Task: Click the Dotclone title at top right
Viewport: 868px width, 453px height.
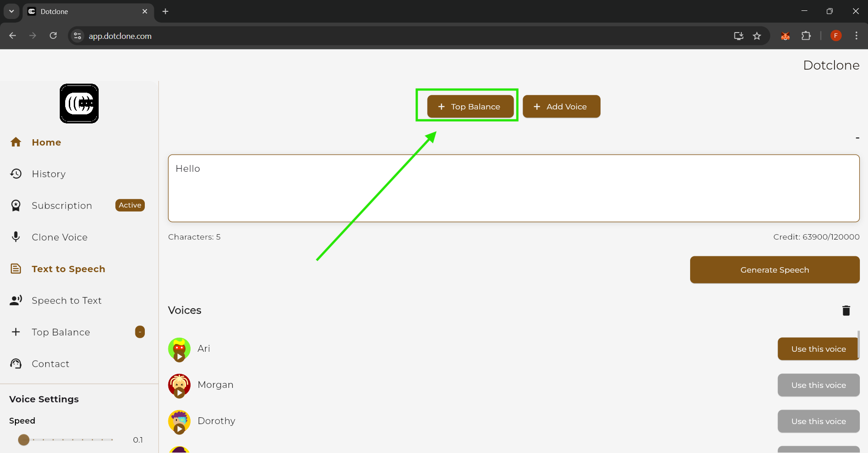Action: pyautogui.click(x=831, y=65)
